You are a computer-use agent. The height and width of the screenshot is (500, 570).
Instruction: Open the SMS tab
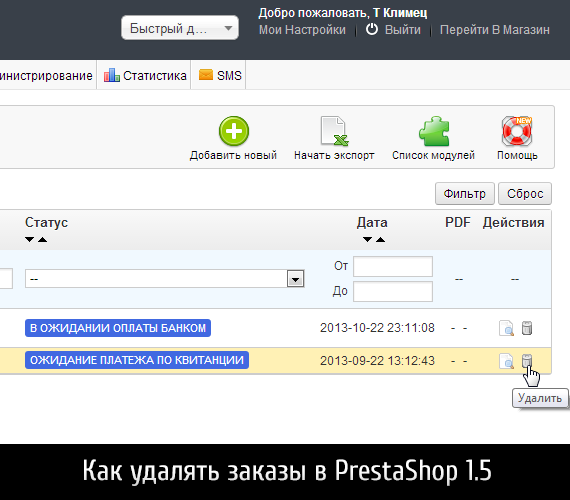(x=220, y=75)
